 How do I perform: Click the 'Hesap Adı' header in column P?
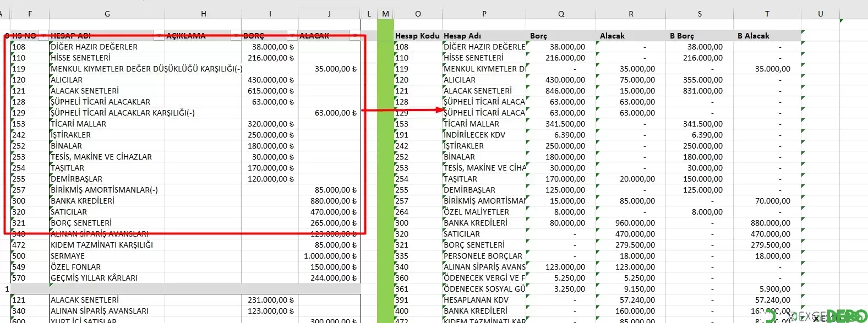(484, 36)
